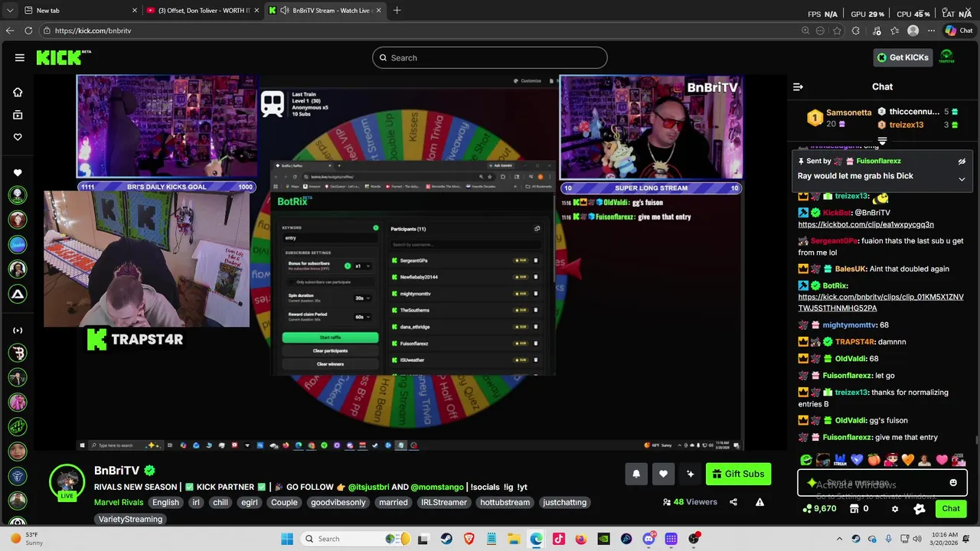Open the @momstango mention link
The image size is (980, 551).
click(x=437, y=487)
